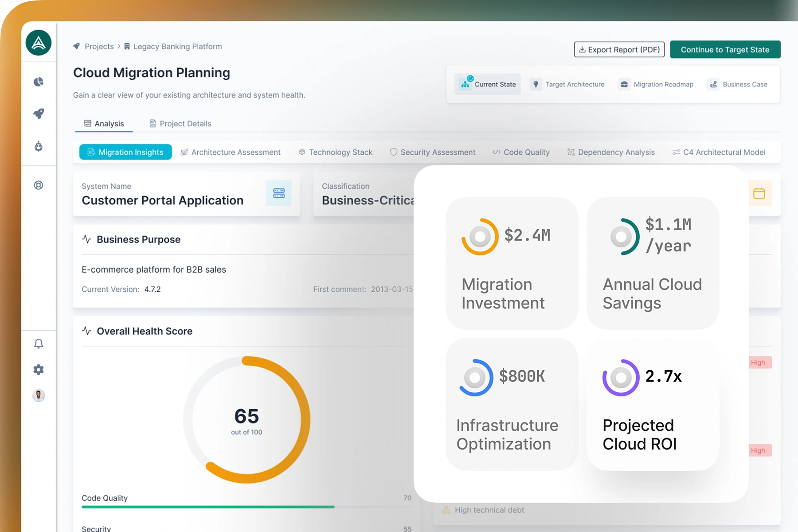Click the Infrastructure Optimization $800K card
This screenshot has width=798, height=532.
[512, 404]
